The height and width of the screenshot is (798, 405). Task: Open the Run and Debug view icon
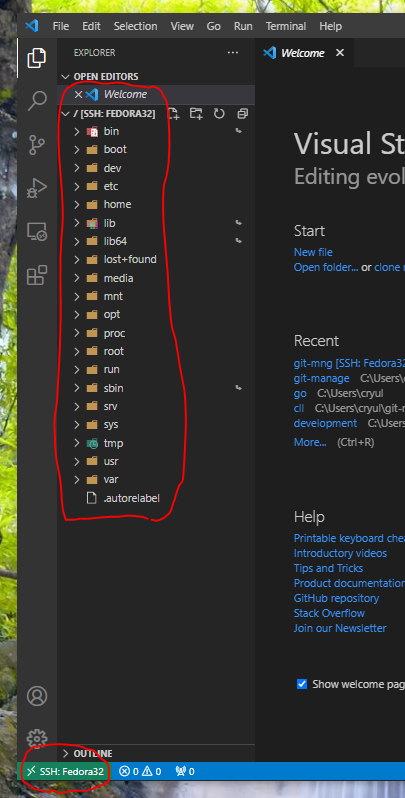coord(37,188)
